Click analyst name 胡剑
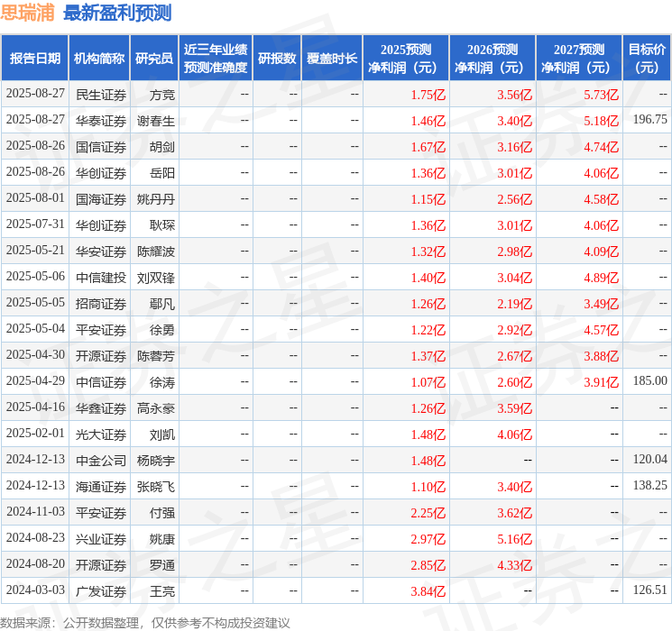 [x=162, y=147]
